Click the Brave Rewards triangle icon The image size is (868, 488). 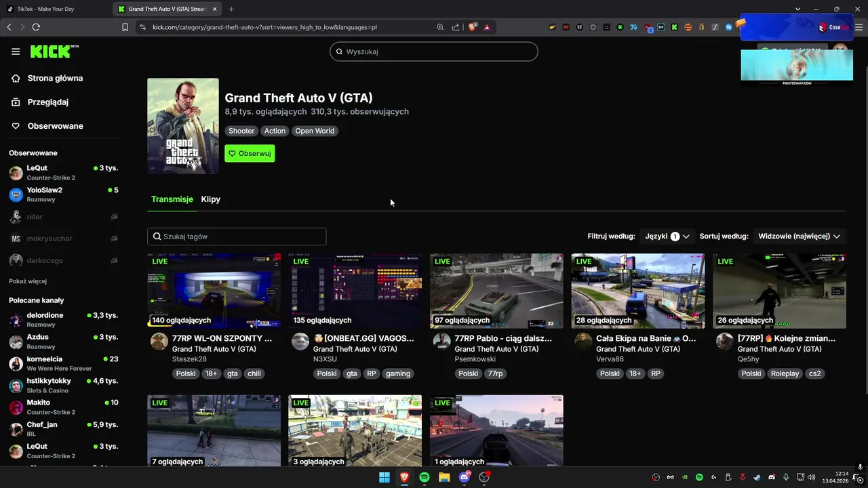487,27
